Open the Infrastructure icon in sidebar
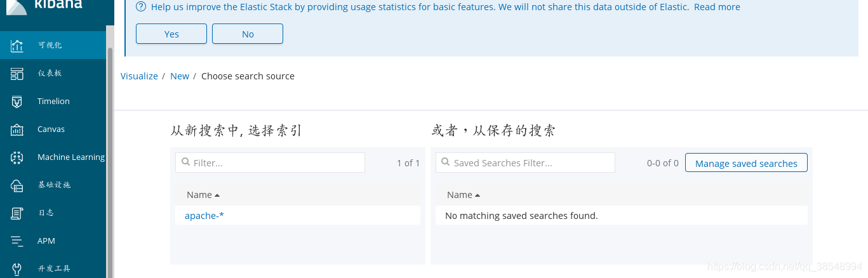Screen dimensions: 868x278 17,185
